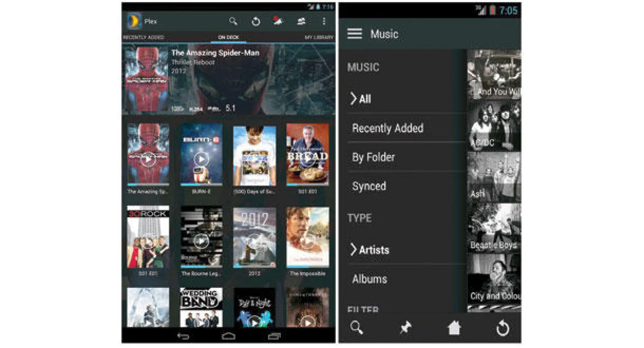Tap the Android back navigation button
The width and height of the screenshot is (644, 348).
point(183,336)
